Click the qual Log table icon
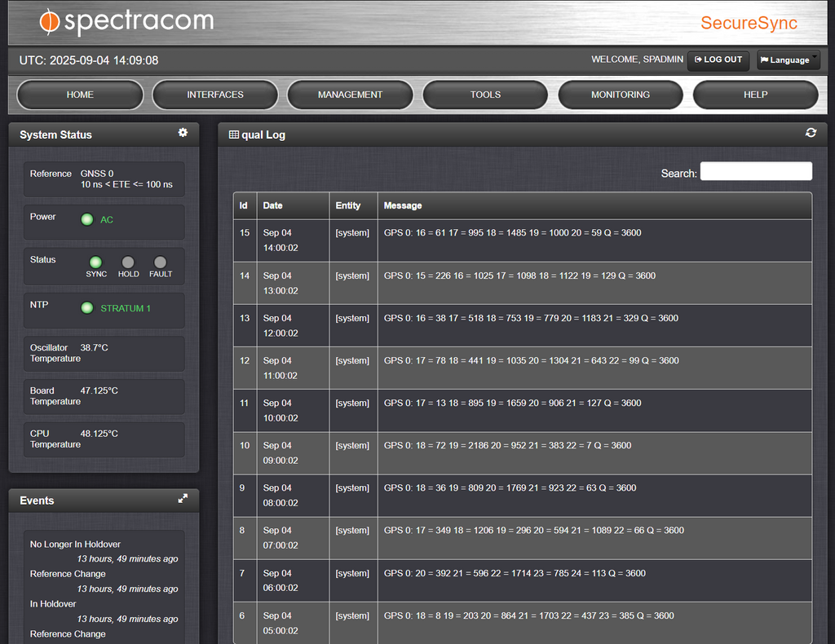The image size is (835, 644). (234, 135)
